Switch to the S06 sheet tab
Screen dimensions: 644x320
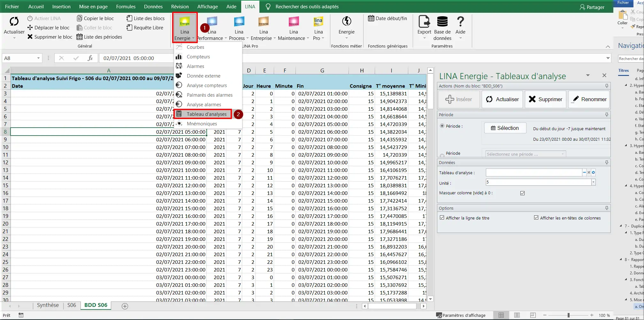(x=72, y=305)
